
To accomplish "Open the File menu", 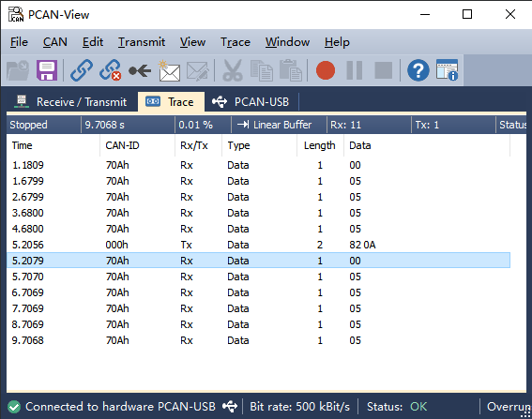I will (19, 42).
